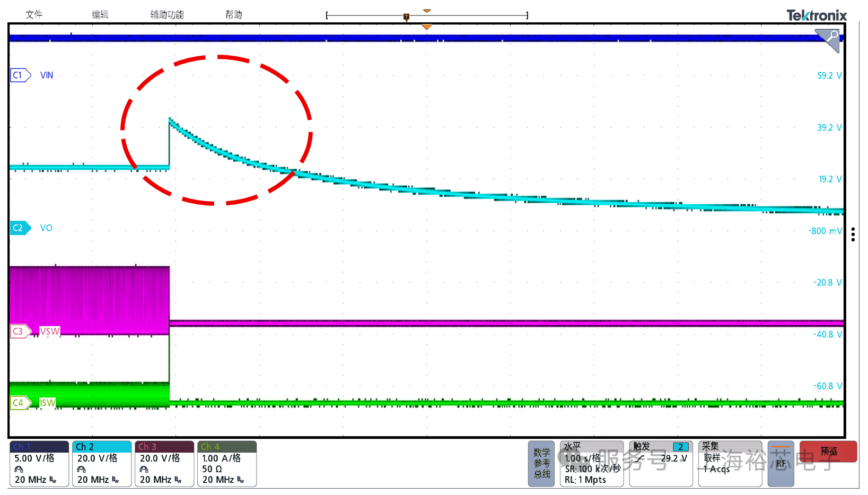Click the 50 Ω termination in Ch 4 badge
This screenshot has height=495, width=868.
(212, 470)
